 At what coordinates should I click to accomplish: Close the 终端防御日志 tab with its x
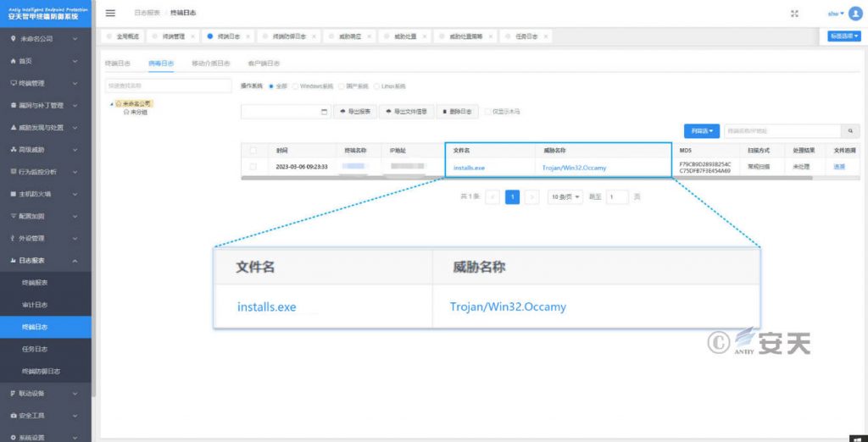(x=314, y=36)
